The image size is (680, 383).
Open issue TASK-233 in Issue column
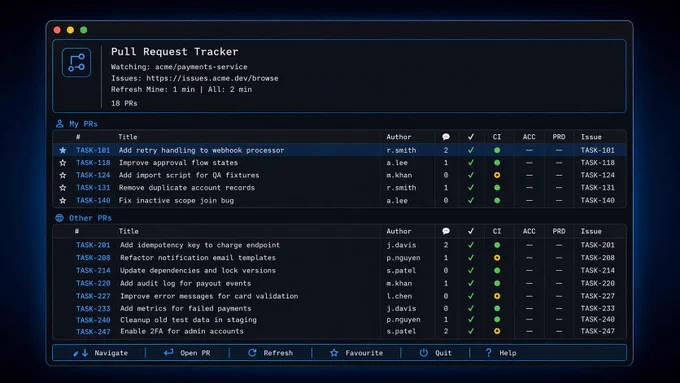(598, 308)
